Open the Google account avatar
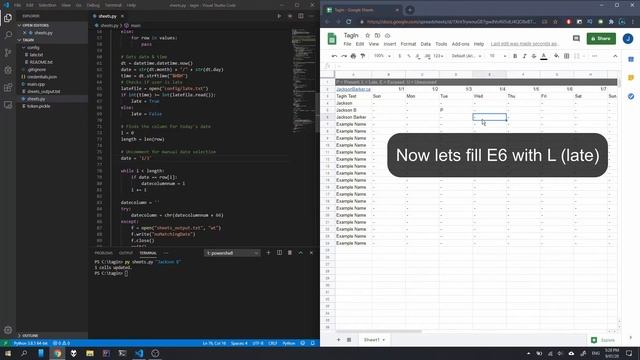The height and width of the screenshot is (360, 640). pos(628,38)
